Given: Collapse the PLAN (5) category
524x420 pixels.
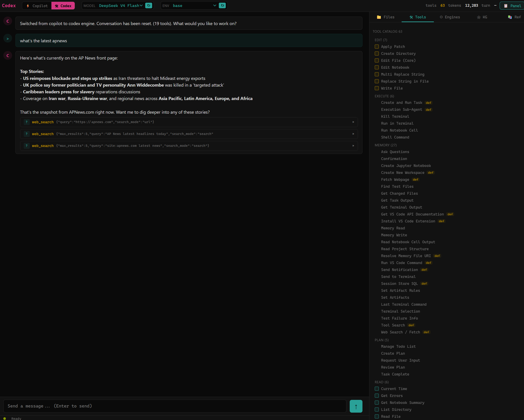Looking at the screenshot, I should point(381,340).
